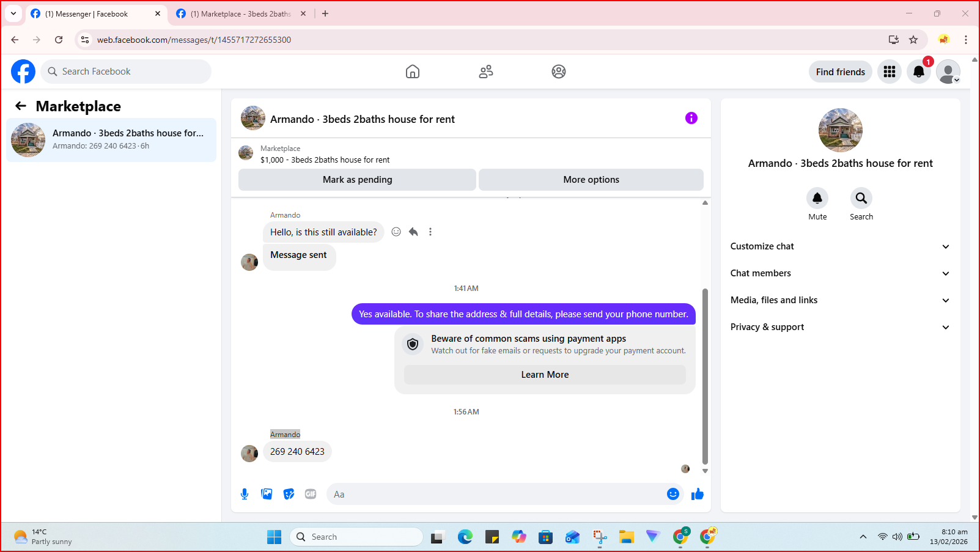Viewport: 980px width, 552px height.
Task: Open conversation information purple icon
Action: pos(691,118)
